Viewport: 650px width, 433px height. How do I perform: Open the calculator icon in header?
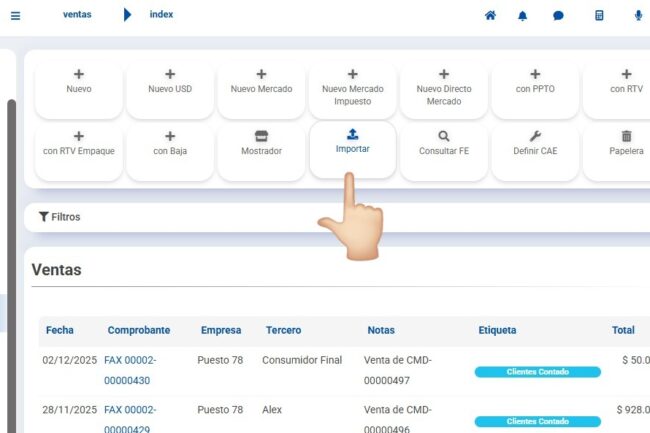click(x=599, y=16)
